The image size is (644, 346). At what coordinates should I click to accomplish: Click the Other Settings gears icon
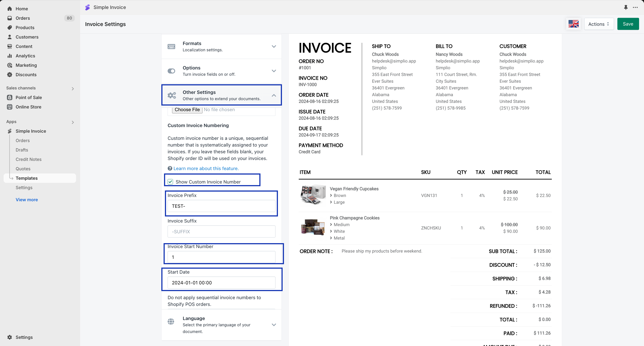[171, 95]
